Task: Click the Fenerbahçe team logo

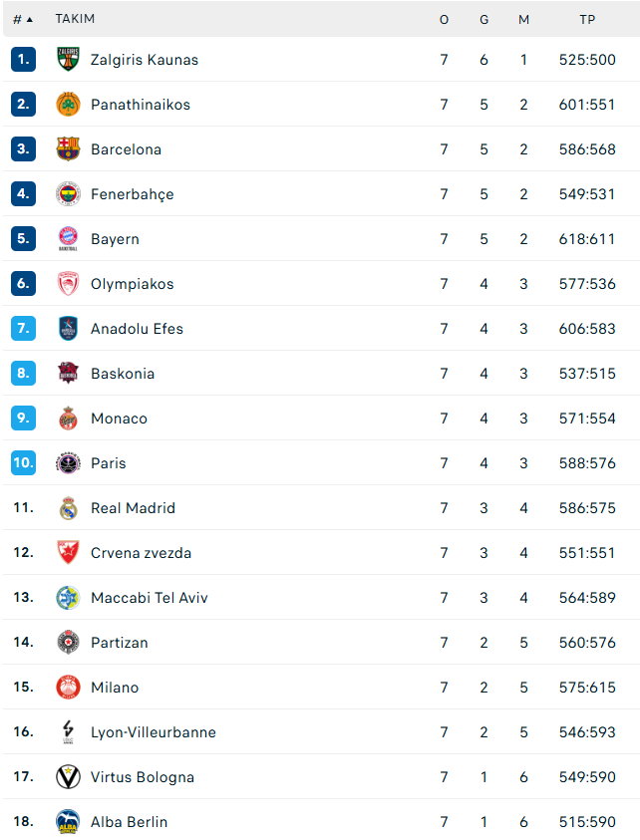Action: (68, 194)
